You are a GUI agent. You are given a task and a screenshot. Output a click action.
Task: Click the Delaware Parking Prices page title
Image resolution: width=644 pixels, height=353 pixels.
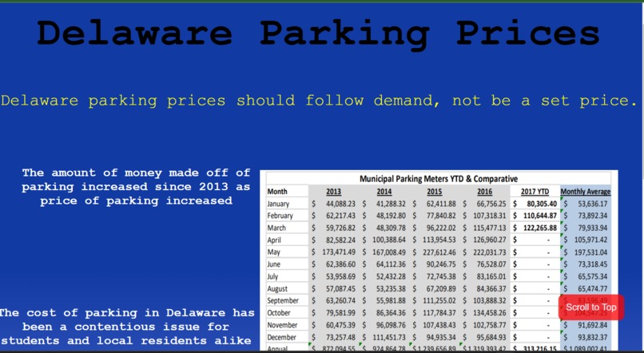click(x=318, y=34)
